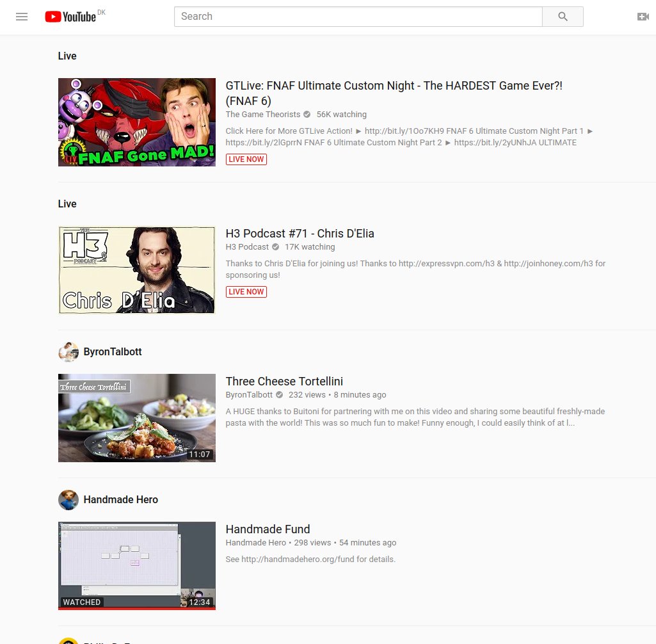Screen dimensions: 656x644
Task: Click the H3 Podcast video description
Action: 415,269
